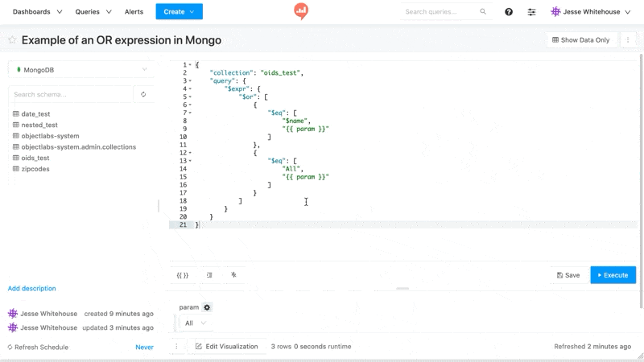
Task: Insert a parameter with the {{ }} button
Action: pos(183,275)
